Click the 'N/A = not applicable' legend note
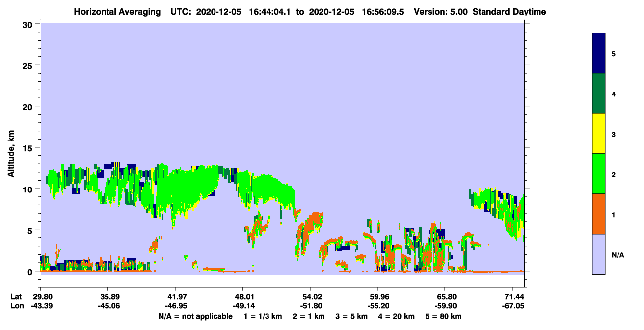This screenshot has width=644, height=330. (x=195, y=316)
